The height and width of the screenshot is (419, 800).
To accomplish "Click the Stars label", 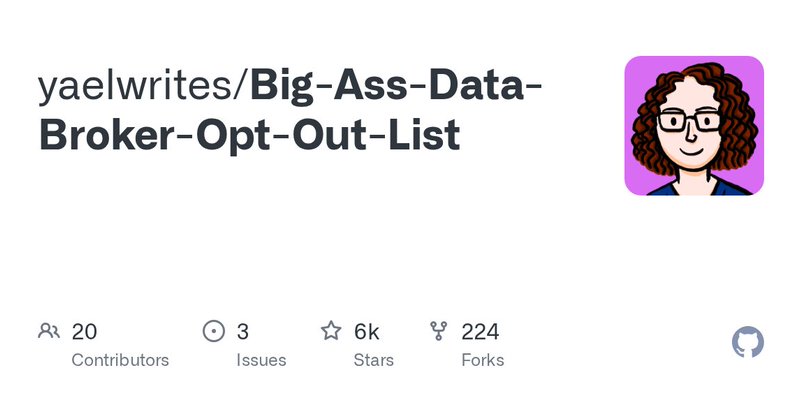I will 373,360.
